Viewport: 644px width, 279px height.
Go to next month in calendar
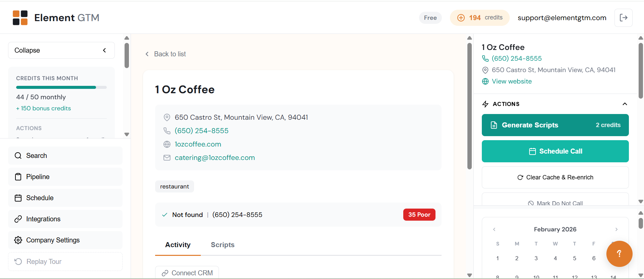616,229
